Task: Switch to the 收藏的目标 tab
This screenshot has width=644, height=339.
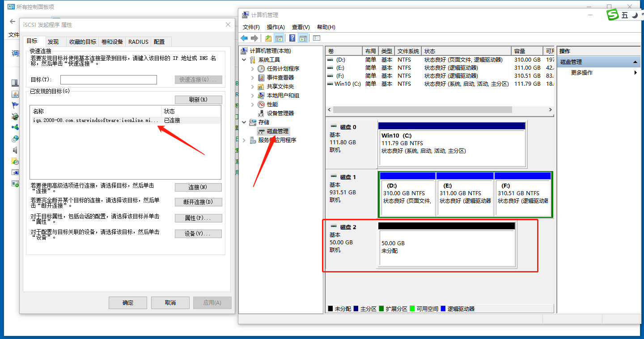Action: 82,42
